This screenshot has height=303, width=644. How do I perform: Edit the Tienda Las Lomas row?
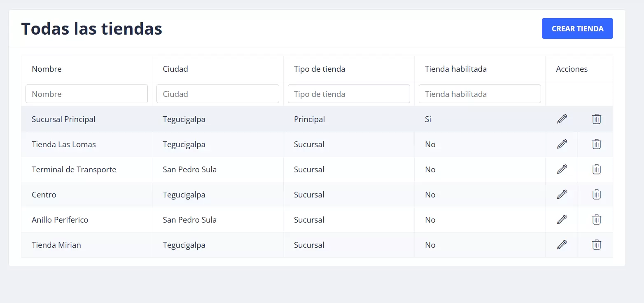pyautogui.click(x=562, y=144)
